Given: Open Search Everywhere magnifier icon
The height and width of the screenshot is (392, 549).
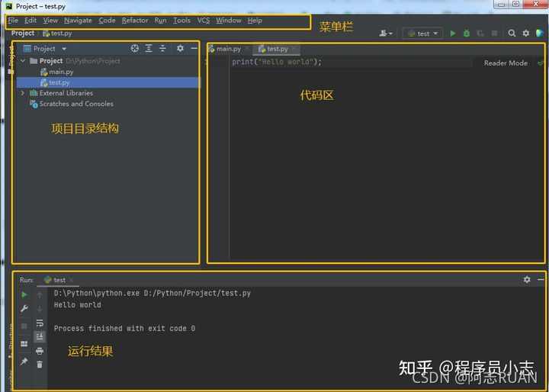Looking at the screenshot, I should click(x=512, y=34).
